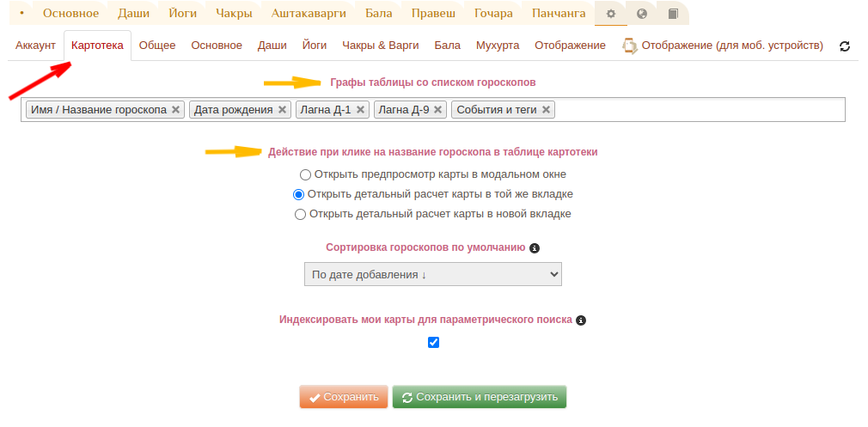Screen dimensions: 868x427
Task: Switch to the 'Чакры & Варги' settings tab
Action: coord(381,46)
